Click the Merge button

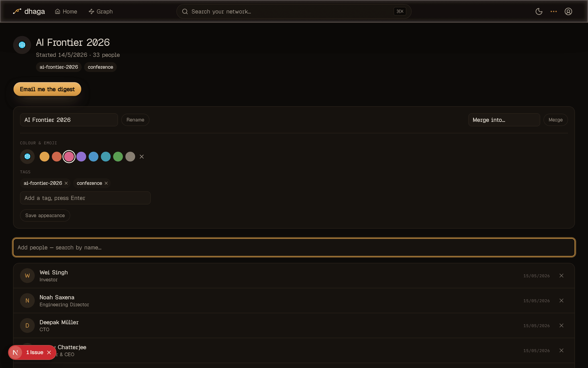point(556,120)
